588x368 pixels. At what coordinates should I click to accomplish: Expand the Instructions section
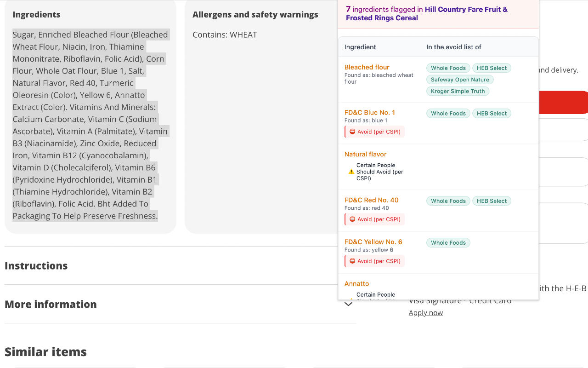[x=36, y=265]
